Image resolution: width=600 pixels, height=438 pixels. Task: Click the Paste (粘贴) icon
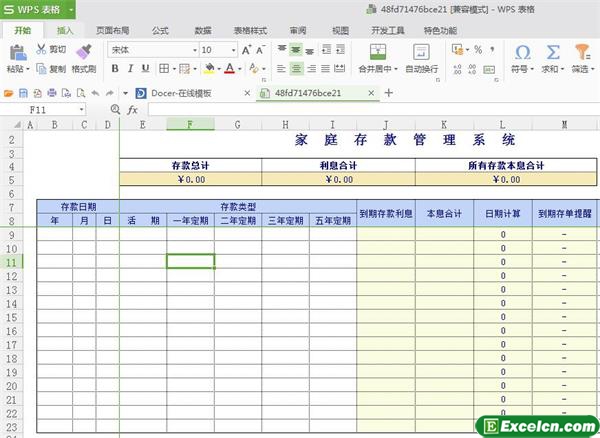click(x=15, y=52)
